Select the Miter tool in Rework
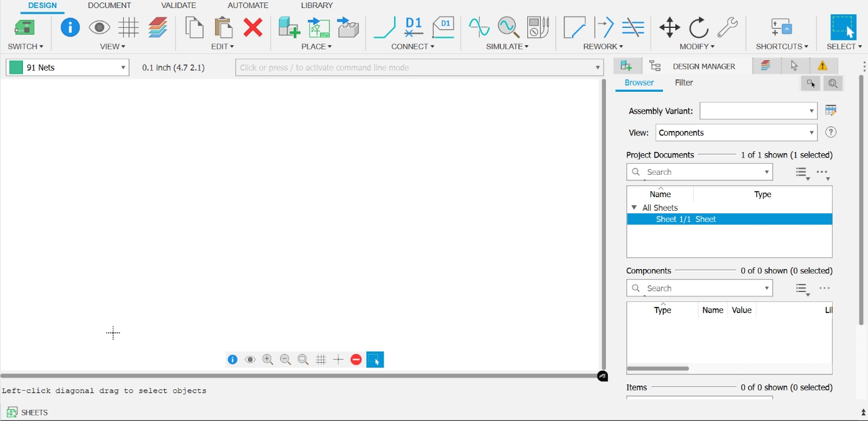868x421 pixels. (x=574, y=27)
